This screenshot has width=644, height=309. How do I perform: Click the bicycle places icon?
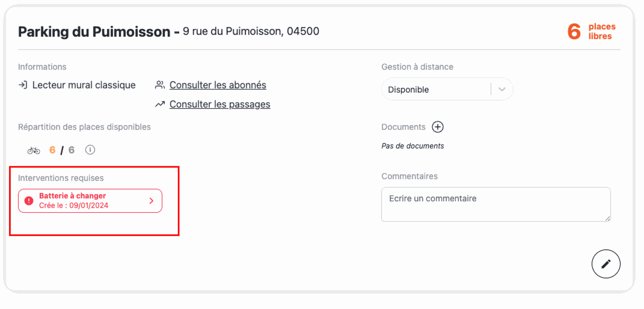coord(34,150)
